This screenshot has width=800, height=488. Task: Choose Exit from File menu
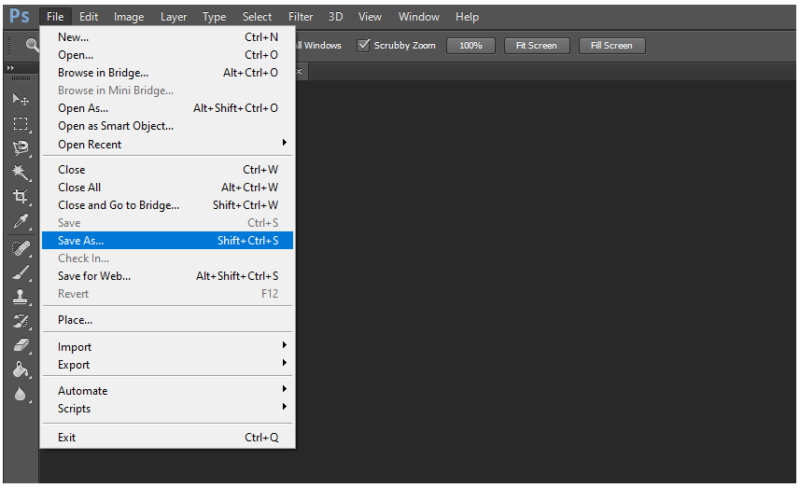pos(167,437)
